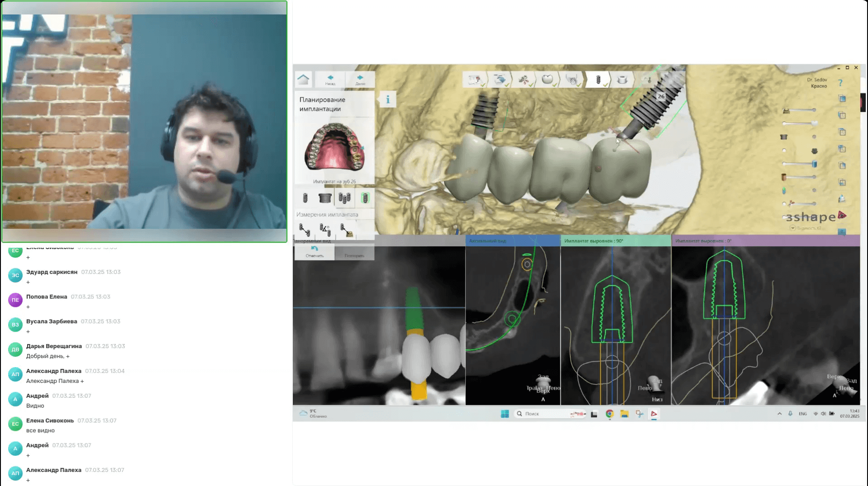This screenshot has height=486, width=868.
Task: Adjust the blue cylinder opacity slider handle
Action: [814, 164]
